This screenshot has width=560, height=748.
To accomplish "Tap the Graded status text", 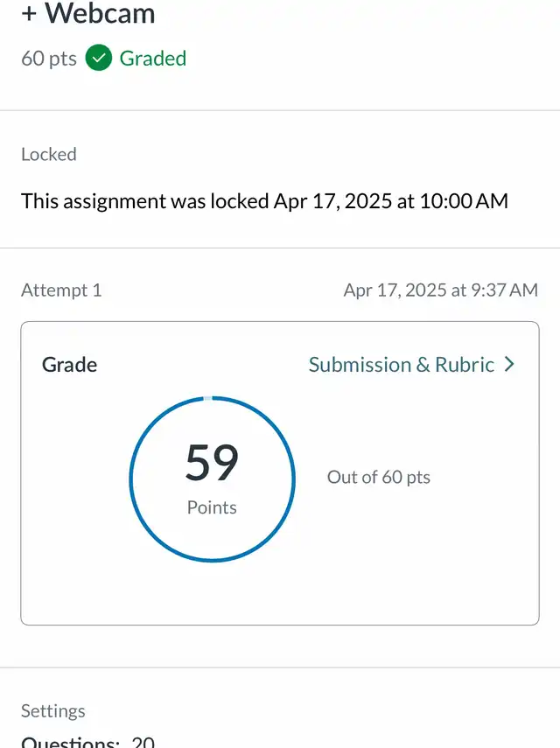I will pos(153,59).
